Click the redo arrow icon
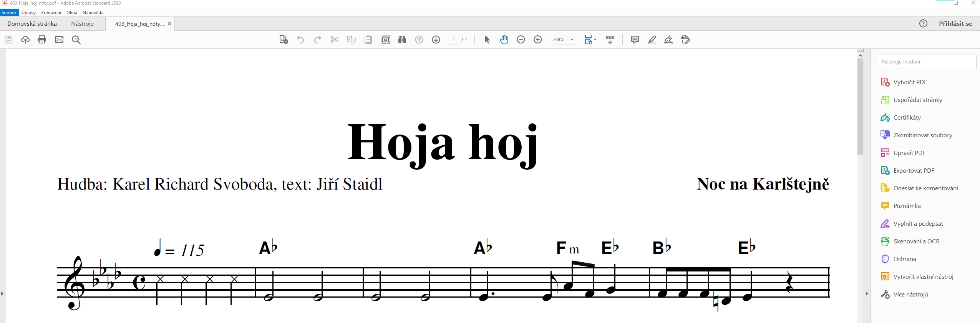This screenshot has height=323, width=980. [x=317, y=40]
